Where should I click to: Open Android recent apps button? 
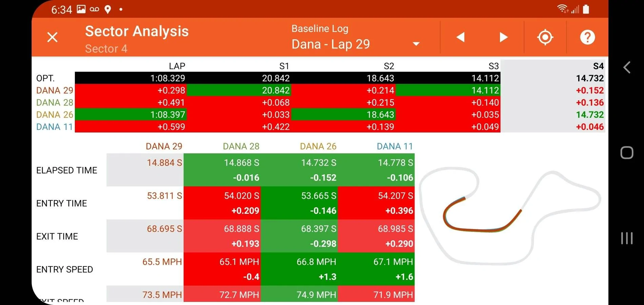[627, 238]
